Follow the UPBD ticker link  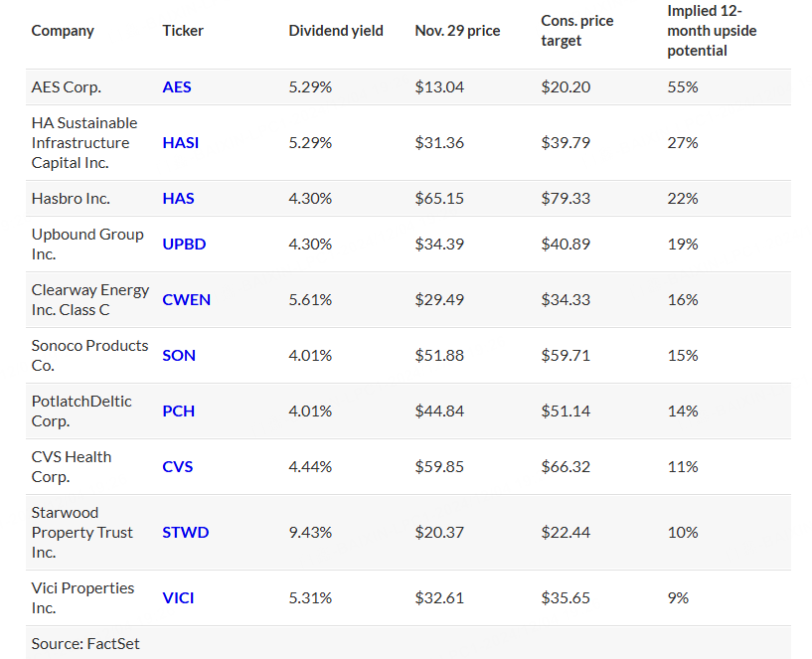pyautogui.click(x=184, y=245)
